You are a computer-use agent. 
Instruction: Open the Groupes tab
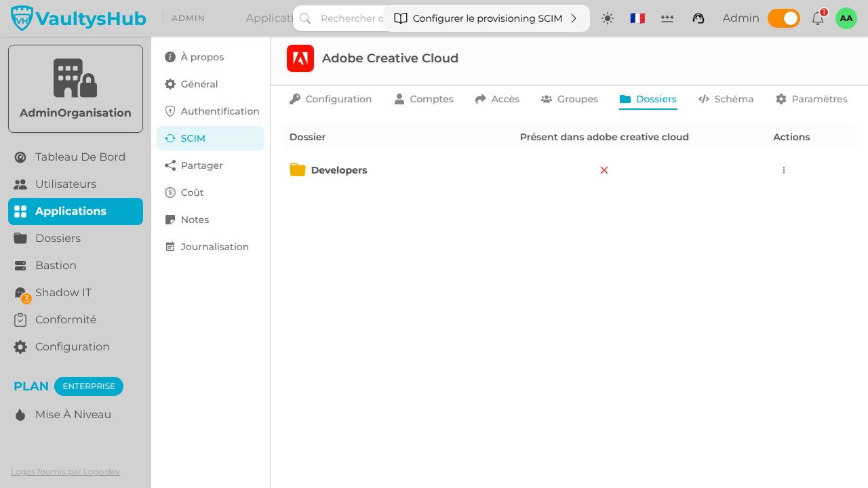[570, 99]
